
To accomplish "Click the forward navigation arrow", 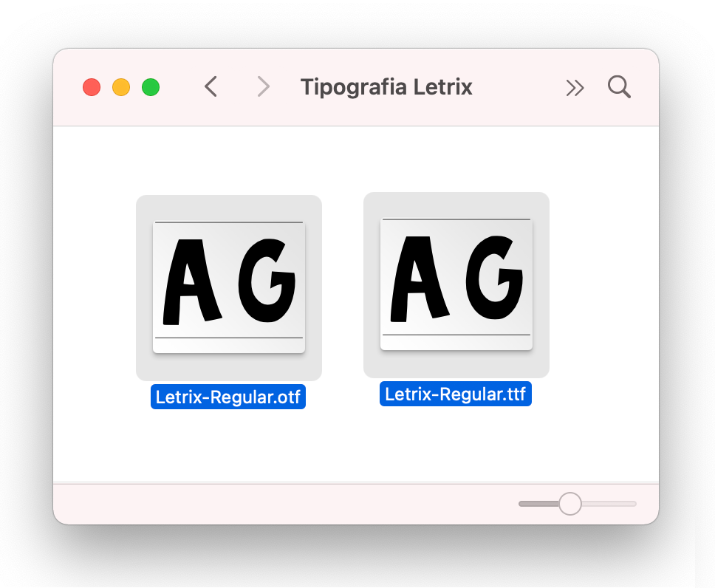I will pos(263,87).
